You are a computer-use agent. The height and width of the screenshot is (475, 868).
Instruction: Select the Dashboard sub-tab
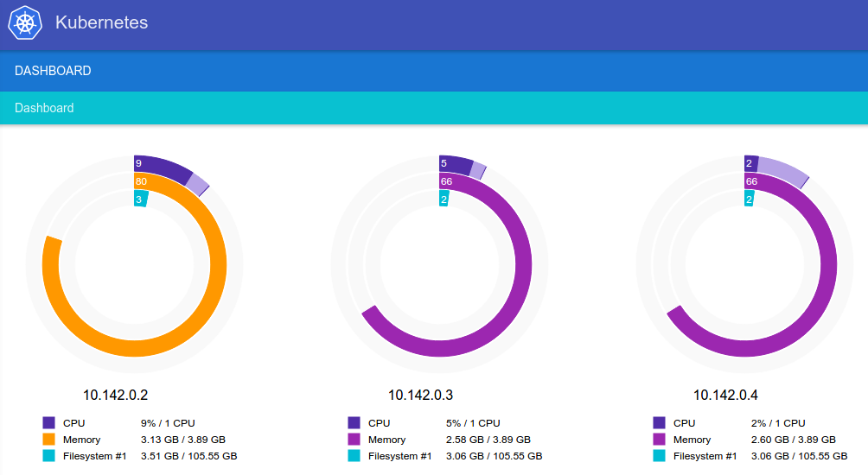click(44, 108)
